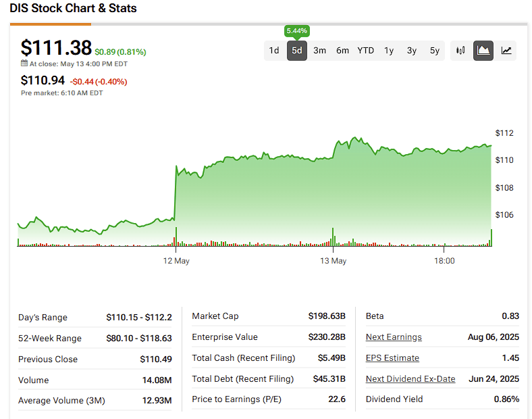Click Price to Earnings value 22.6
The height and width of the screenshot is (419, 532).
(337, 399)
